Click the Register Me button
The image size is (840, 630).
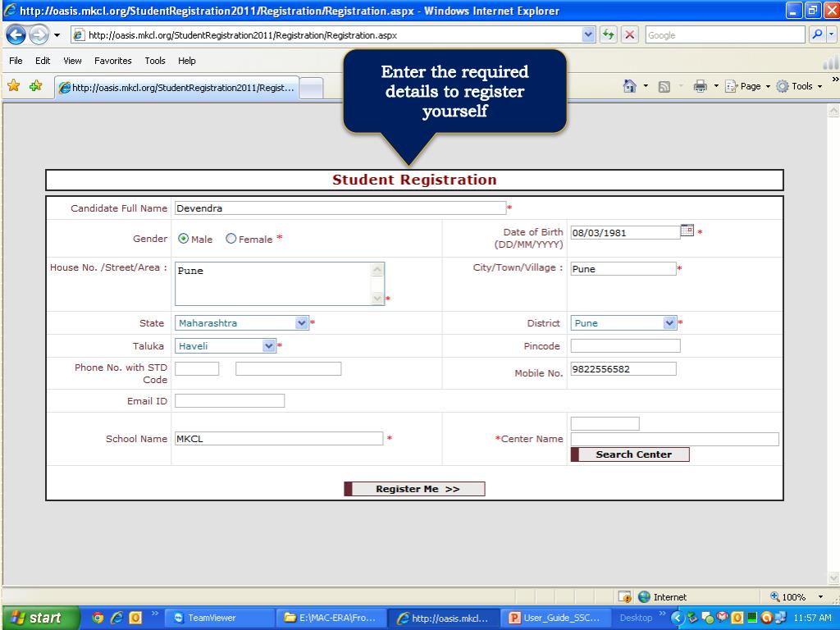pos(415,489)
